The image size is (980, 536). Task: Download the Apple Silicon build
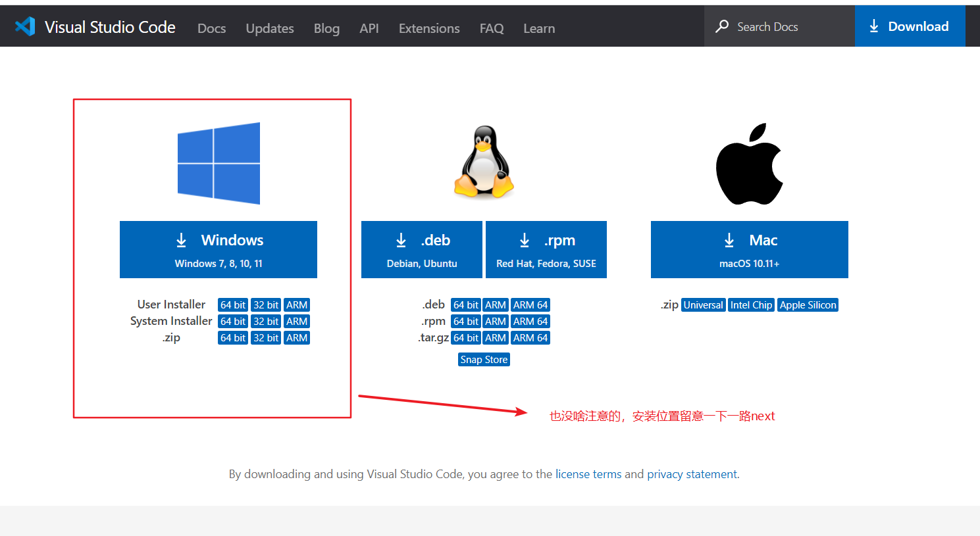point(808,305)
